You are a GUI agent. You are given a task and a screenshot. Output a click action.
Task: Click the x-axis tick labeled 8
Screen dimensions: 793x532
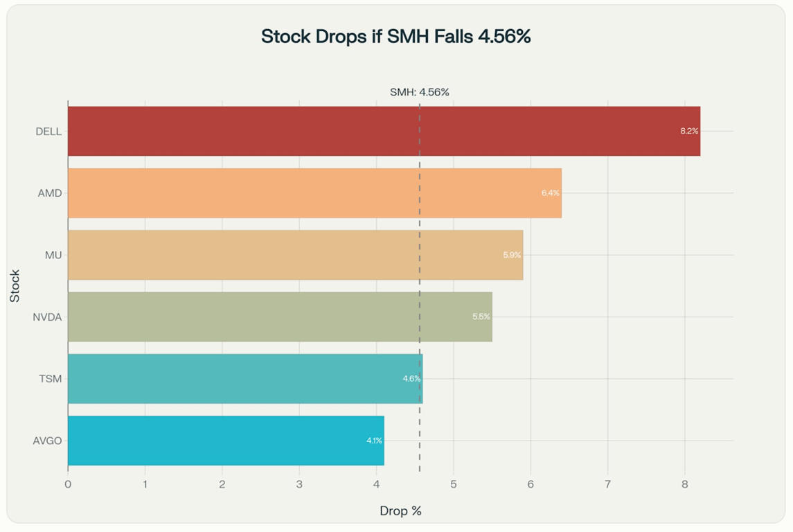[x=684, y=484]
